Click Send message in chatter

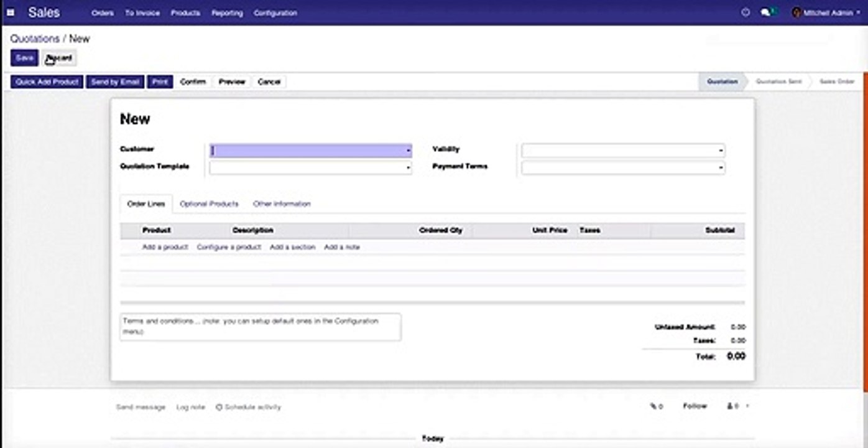141,407
